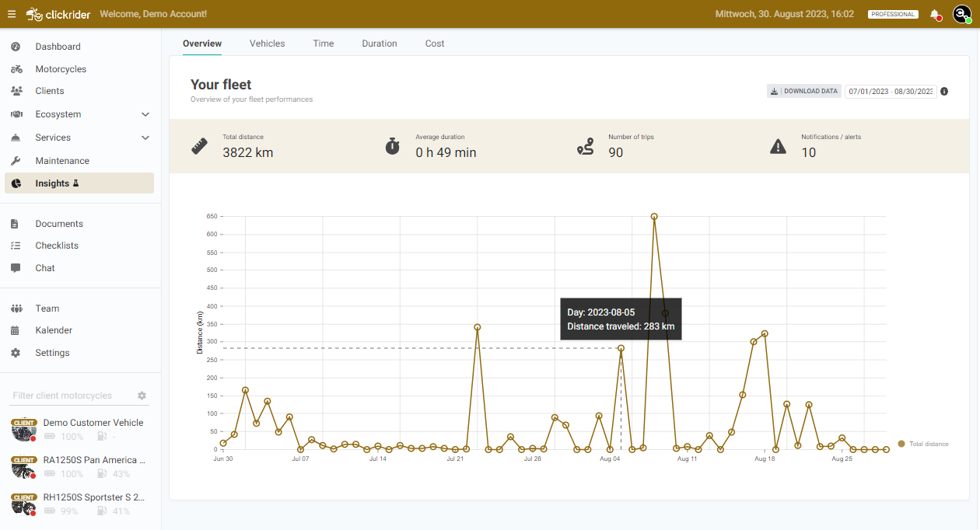Screen dimensions: 980x530
Task: Click Demo Customer Vehicle thumbnail
Action: pyautogui.click(x=24, y=430)
